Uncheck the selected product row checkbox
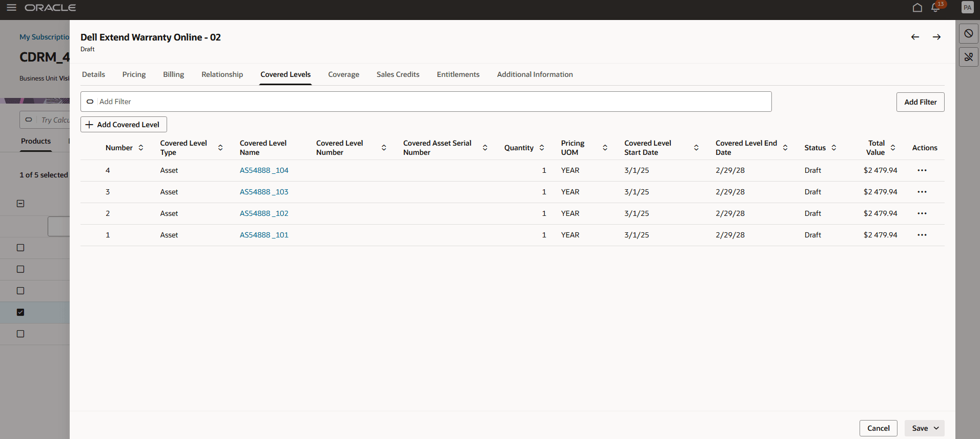Image resolution: width=980 pixels, height=439 pixels. 21,312
